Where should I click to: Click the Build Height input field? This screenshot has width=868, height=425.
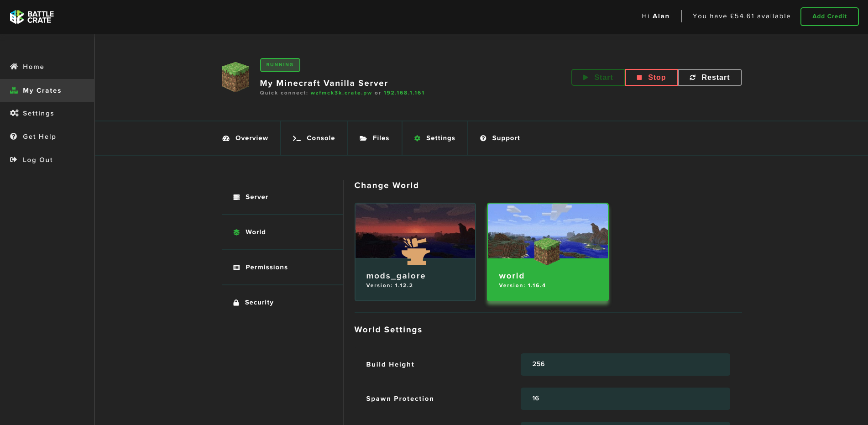[x=625, y=364]
